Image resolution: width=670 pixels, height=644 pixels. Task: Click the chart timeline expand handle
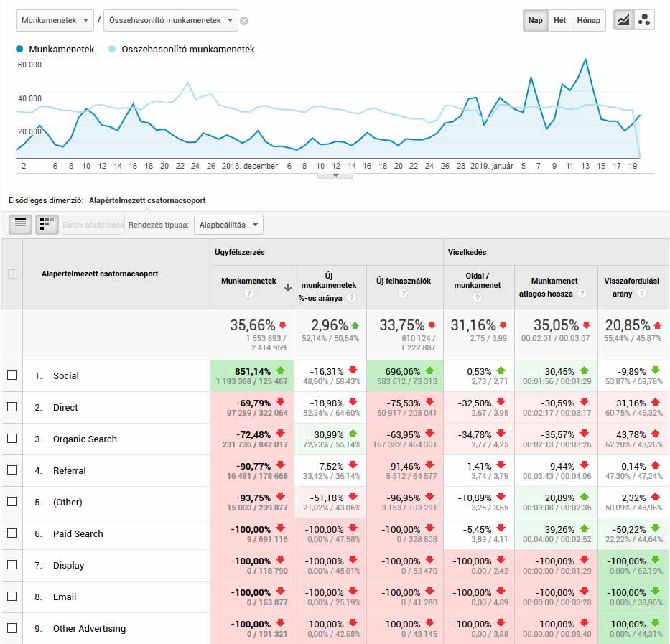335,175
